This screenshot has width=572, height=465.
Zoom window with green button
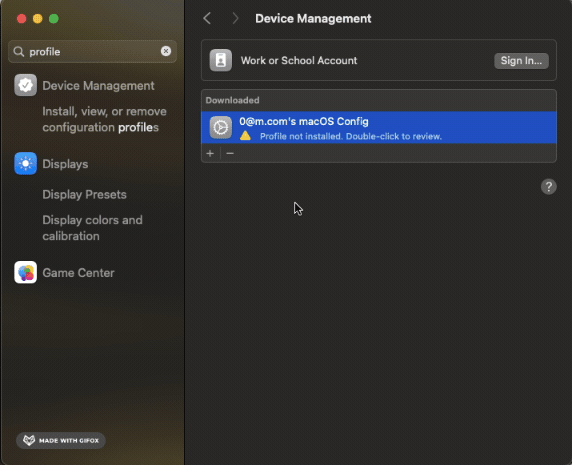click(x=54, y=19)
